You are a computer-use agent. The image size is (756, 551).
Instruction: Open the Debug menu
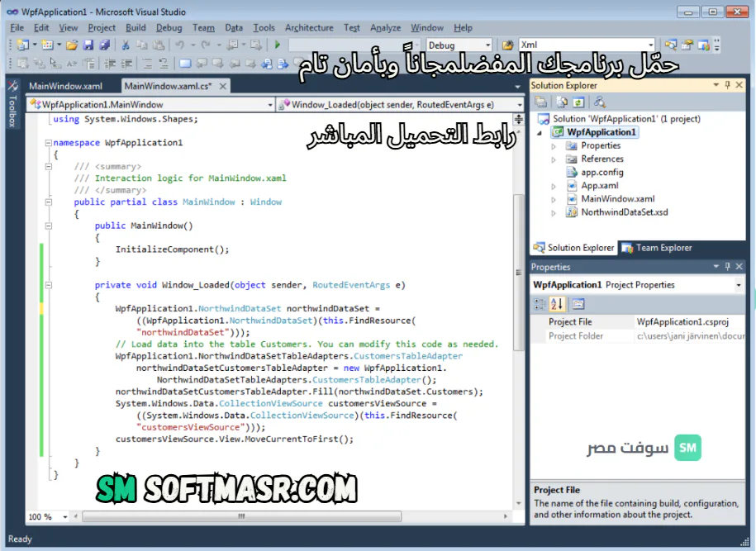click(169, 27)
